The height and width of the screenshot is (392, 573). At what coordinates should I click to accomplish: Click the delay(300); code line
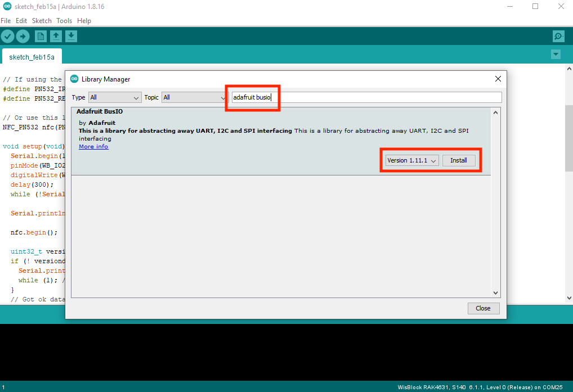[32, 184]
